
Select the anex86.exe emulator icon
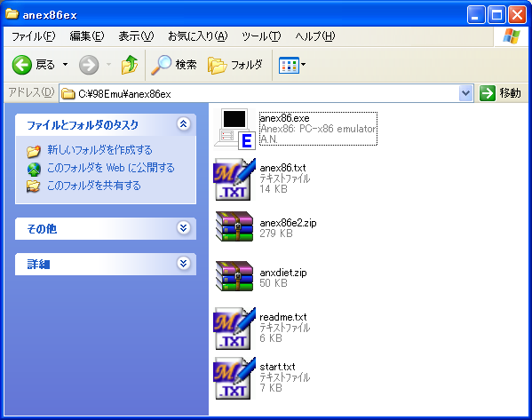234,129
